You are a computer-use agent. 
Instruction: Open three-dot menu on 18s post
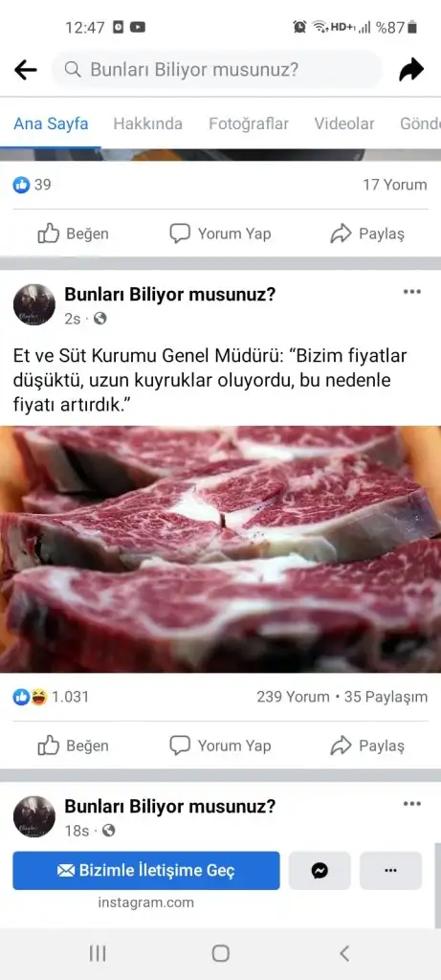[411, 804]
